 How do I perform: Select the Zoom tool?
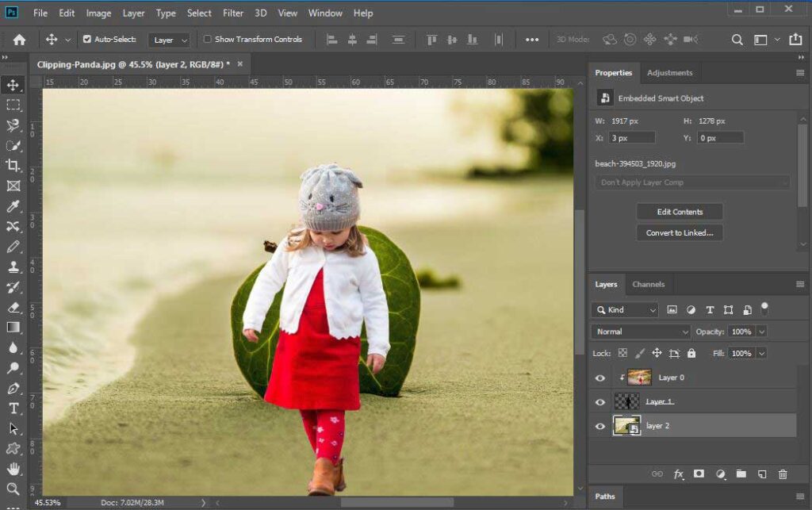tap(11, 489)
